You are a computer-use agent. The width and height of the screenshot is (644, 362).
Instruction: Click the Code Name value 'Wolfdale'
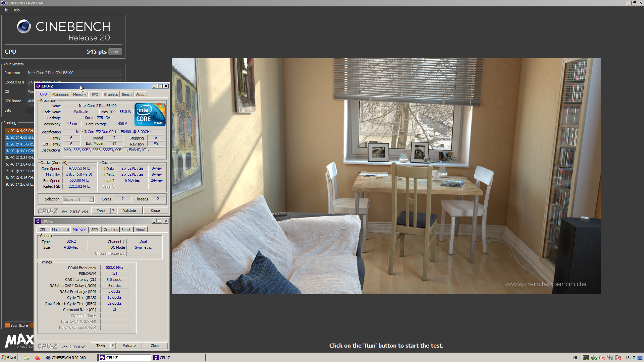81,112
